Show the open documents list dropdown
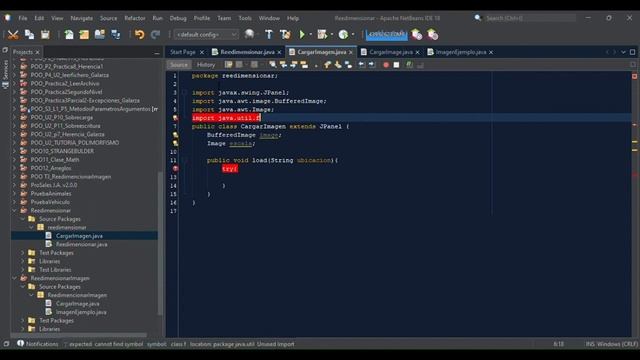The image size is (640, 360). (x=623, y=52)
